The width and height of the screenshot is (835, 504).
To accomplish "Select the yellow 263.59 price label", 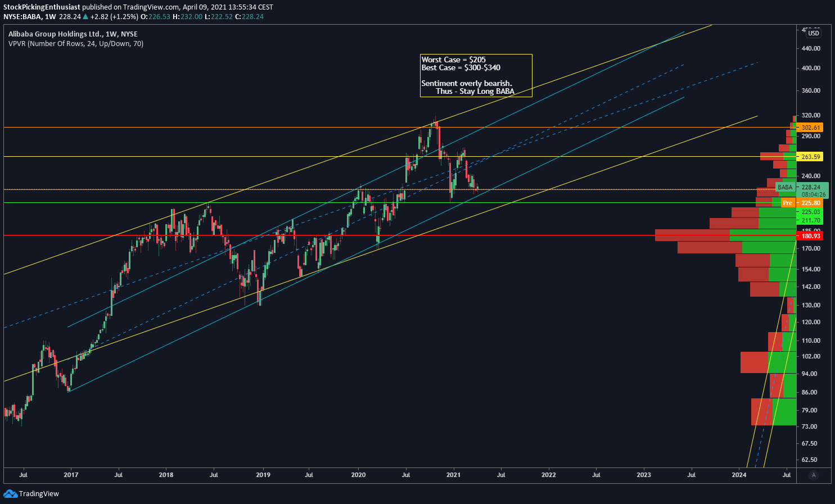I will [810, 157].
